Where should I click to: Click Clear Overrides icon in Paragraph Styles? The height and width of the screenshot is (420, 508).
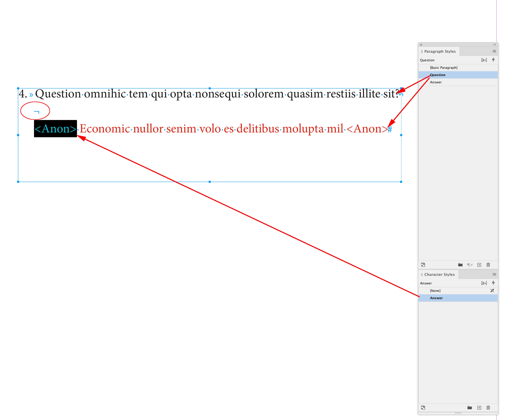(x=470, y=265)
